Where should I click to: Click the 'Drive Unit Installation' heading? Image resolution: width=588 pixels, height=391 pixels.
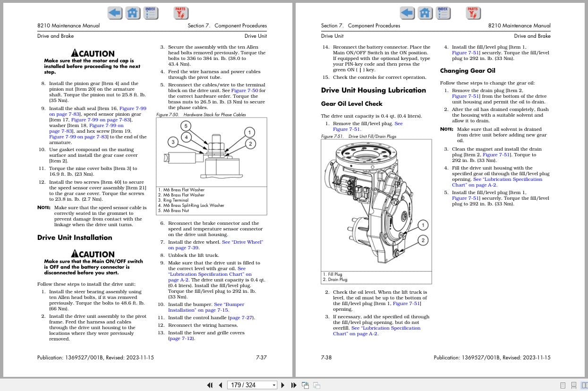75,238
